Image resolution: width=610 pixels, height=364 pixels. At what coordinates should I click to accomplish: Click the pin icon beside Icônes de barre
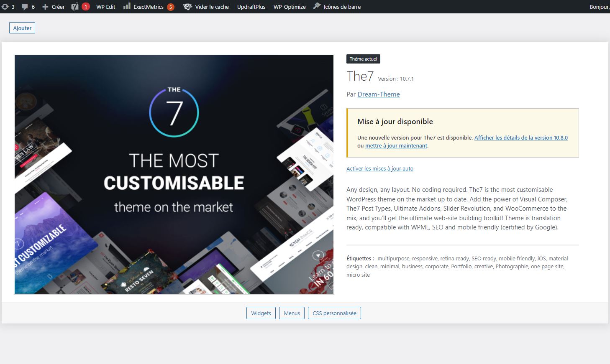[x=317, y=6]
